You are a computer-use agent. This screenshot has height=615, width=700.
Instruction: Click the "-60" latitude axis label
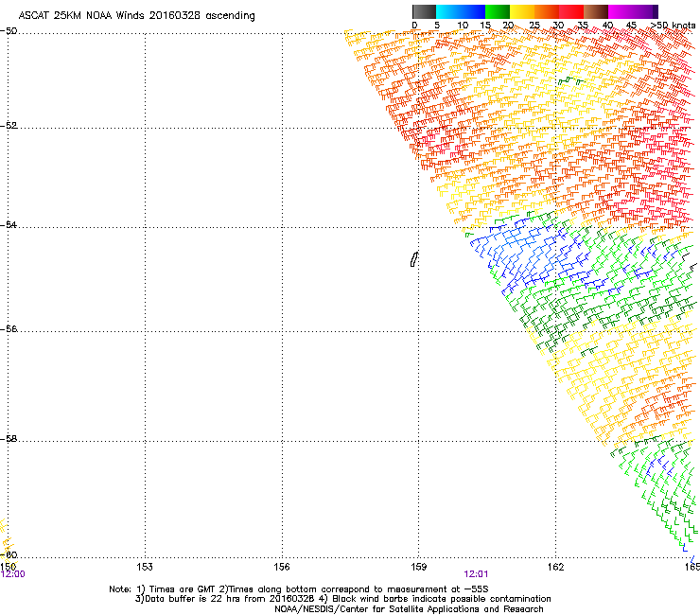(x=9, y=554)
